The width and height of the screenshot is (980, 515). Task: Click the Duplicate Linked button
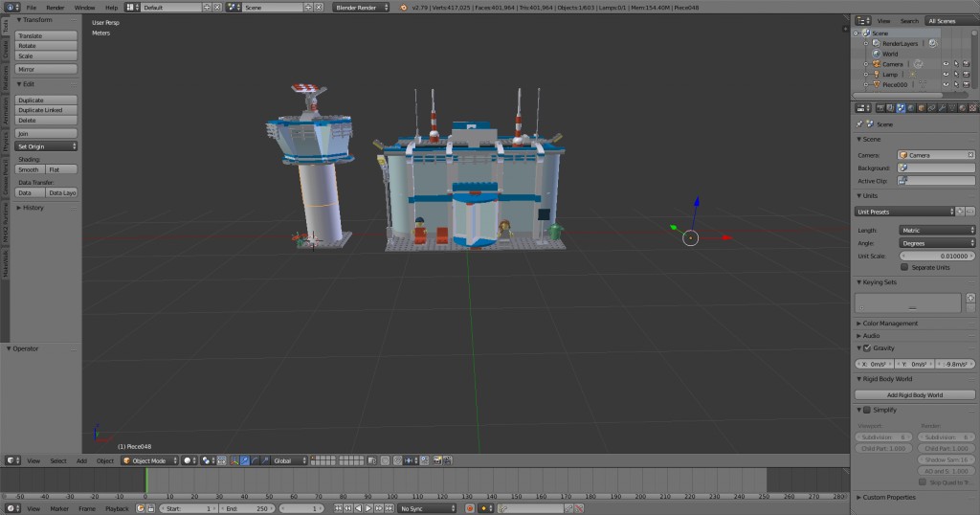coord(46,110)
